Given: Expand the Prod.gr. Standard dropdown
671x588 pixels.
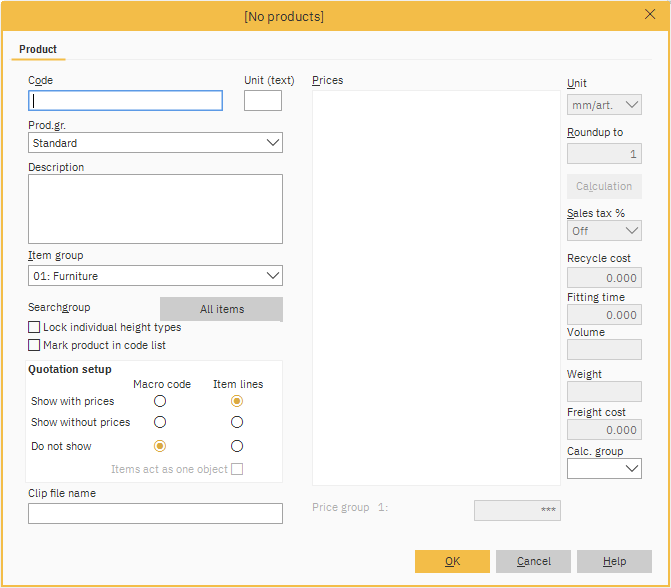Looking at the screenshot, I should pos(155,143).
